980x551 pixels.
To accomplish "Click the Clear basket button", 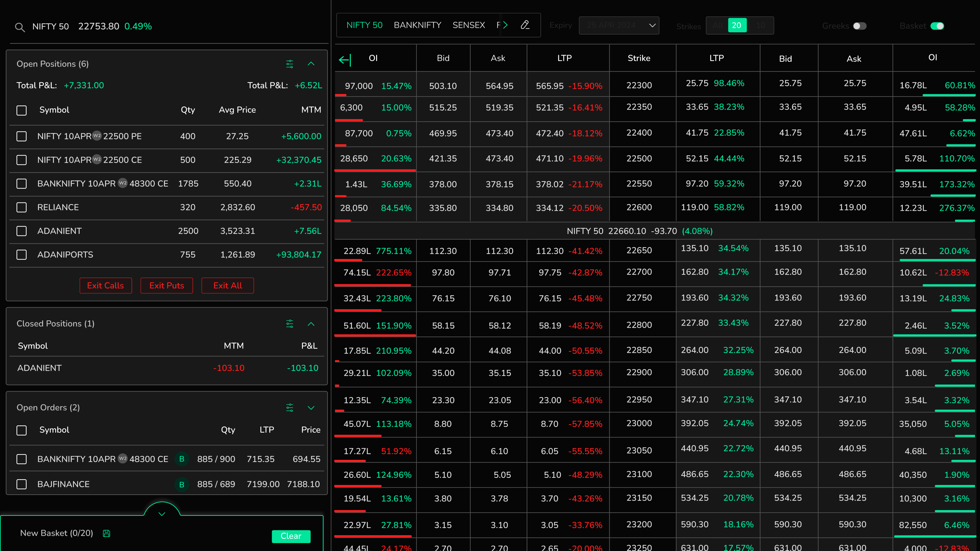I will pos(291,536).
